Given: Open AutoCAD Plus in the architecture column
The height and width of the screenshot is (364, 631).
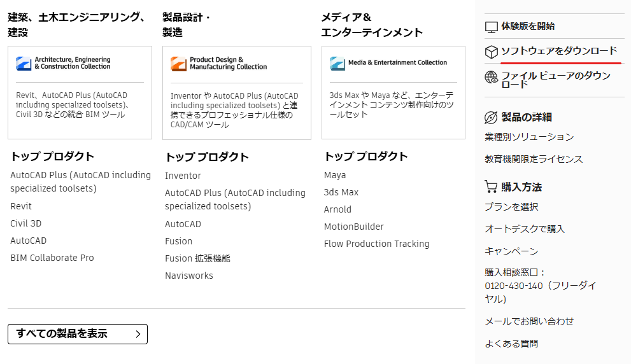Looking at the screenshot, I should (x=80, y=182).
